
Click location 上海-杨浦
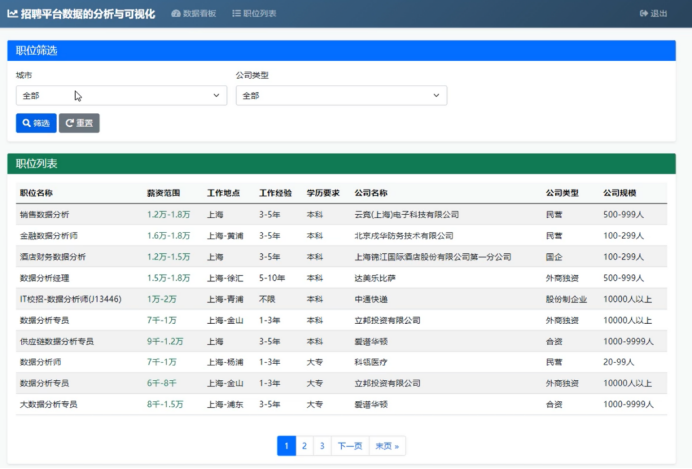point(225,362)
